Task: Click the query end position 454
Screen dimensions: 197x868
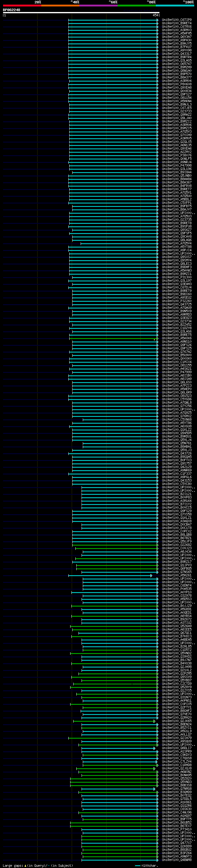Action: click(x=155, y=15)
